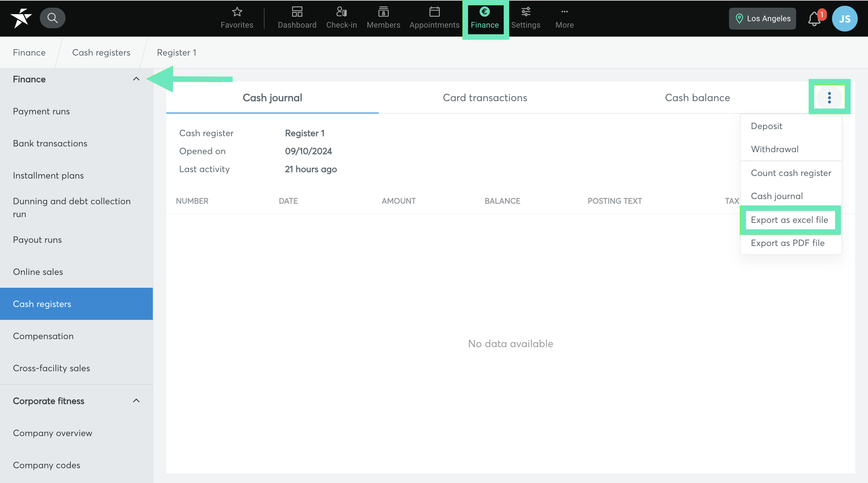The width and height of the screenshot is (868, 483).
Task: Select Count cash register menu entry
Action: pos(791,173)
